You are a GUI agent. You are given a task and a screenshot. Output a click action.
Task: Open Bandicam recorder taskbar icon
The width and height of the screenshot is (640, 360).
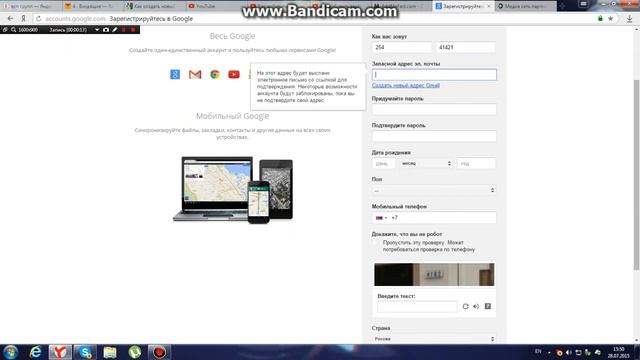click(x=159, y=352)
